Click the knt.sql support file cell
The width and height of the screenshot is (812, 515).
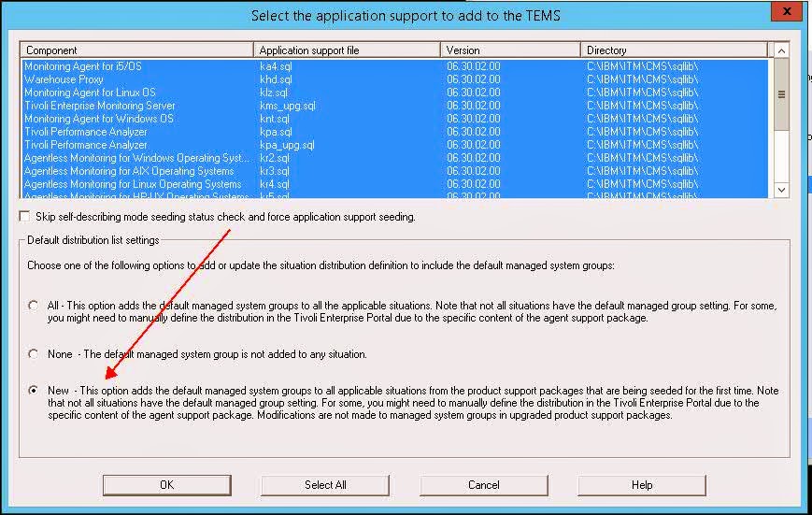point(275,119)
